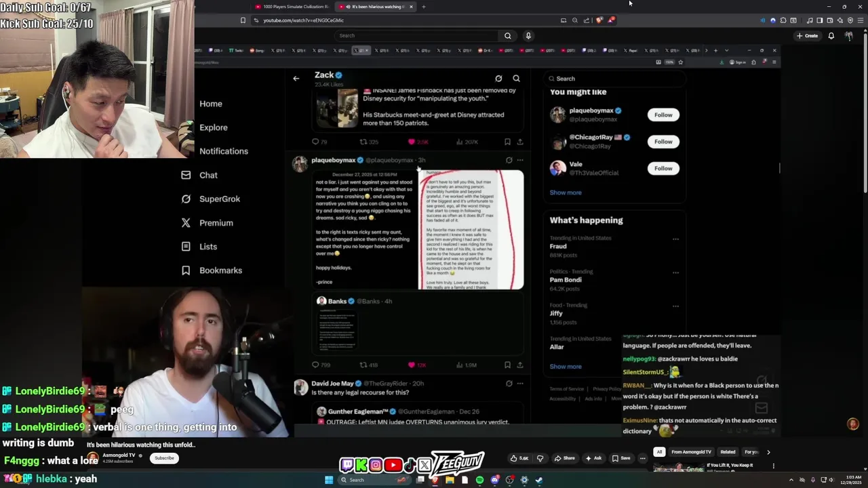The height and width of the screenshot is (488, 868).
Task: Go to Home in X sidebar
Action: pyautogui.click(x=211, y=104)
